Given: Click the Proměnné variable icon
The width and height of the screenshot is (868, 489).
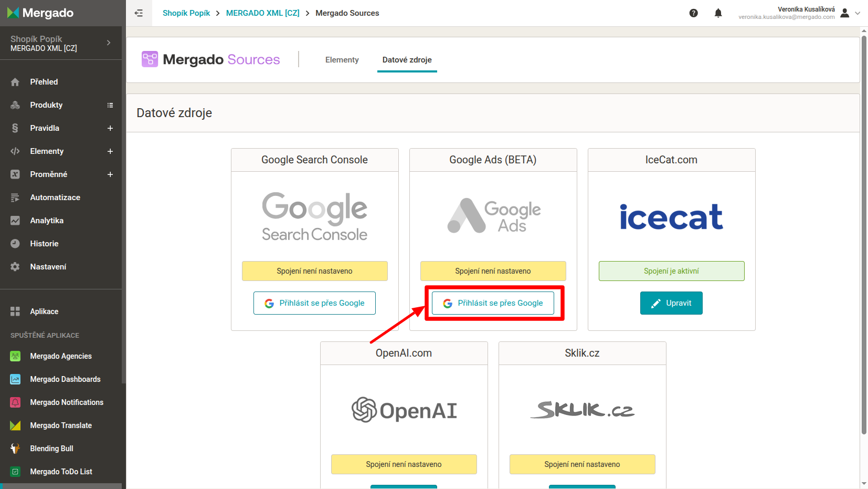Looking at the screenshot, I should click(15, 174).
